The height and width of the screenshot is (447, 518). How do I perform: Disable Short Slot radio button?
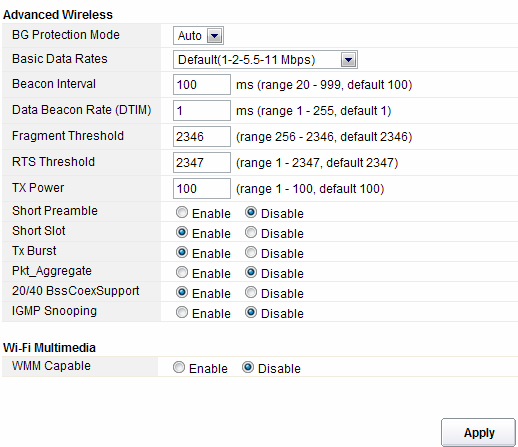(x=251, y=232)
